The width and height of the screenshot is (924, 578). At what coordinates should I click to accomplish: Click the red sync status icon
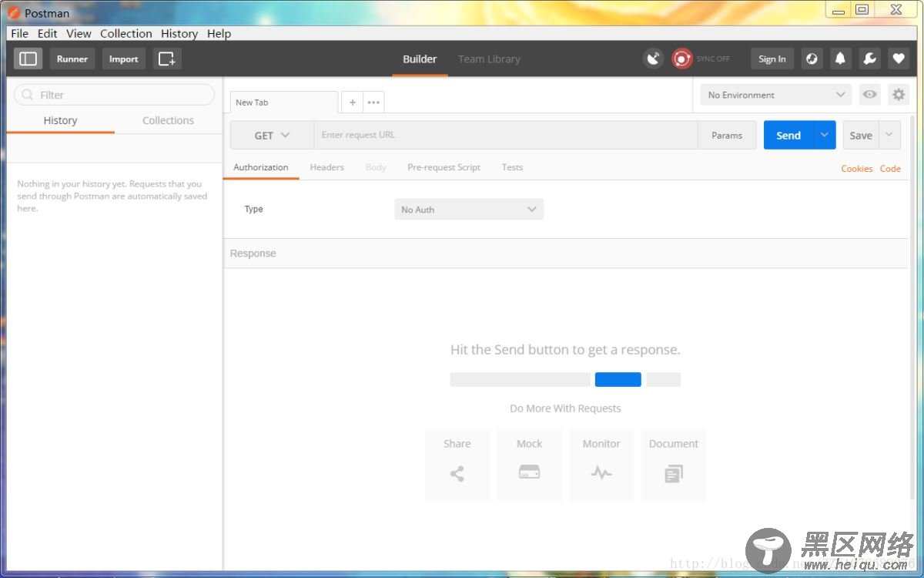tap(681, 59)
